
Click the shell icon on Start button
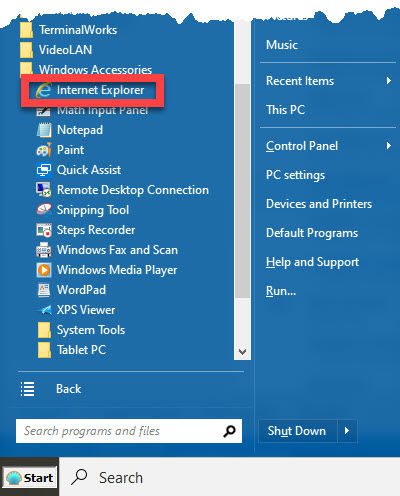[x=14, y=478]
